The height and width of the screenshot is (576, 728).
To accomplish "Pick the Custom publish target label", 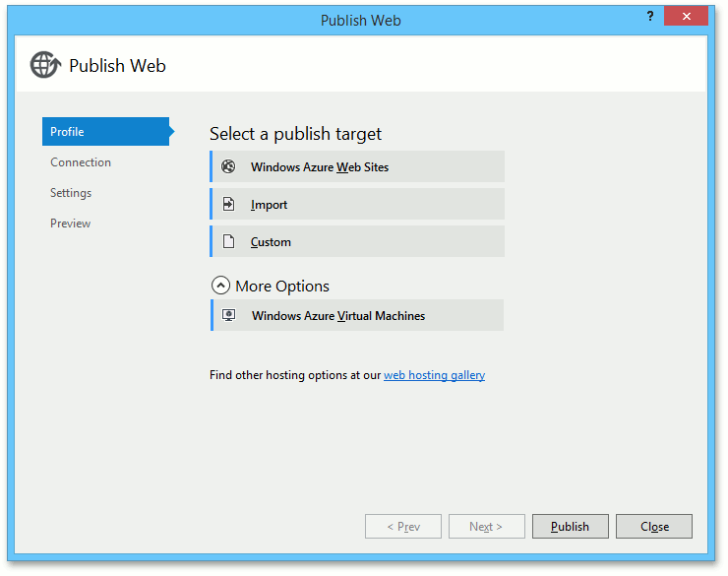I will (x=272, y=242).
